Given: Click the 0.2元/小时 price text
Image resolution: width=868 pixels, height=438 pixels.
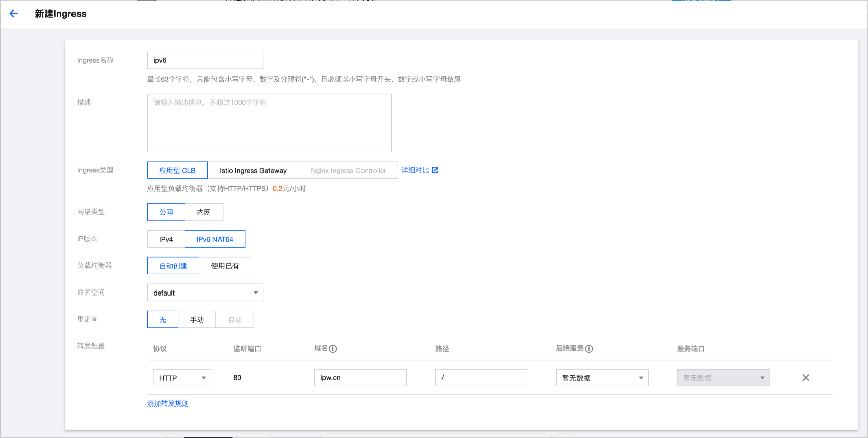Looking at the screenshot, I should [289, 189].
